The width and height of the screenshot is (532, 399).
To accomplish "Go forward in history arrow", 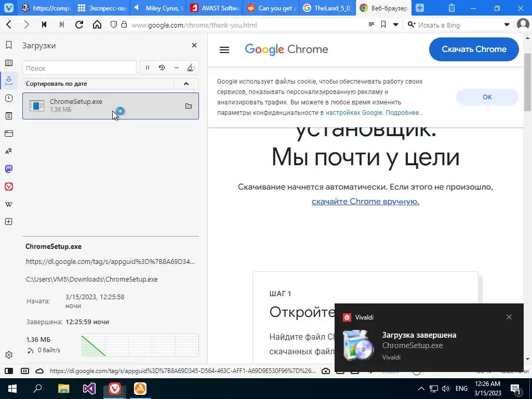I will pyautogui.click(x=26, y=24).
